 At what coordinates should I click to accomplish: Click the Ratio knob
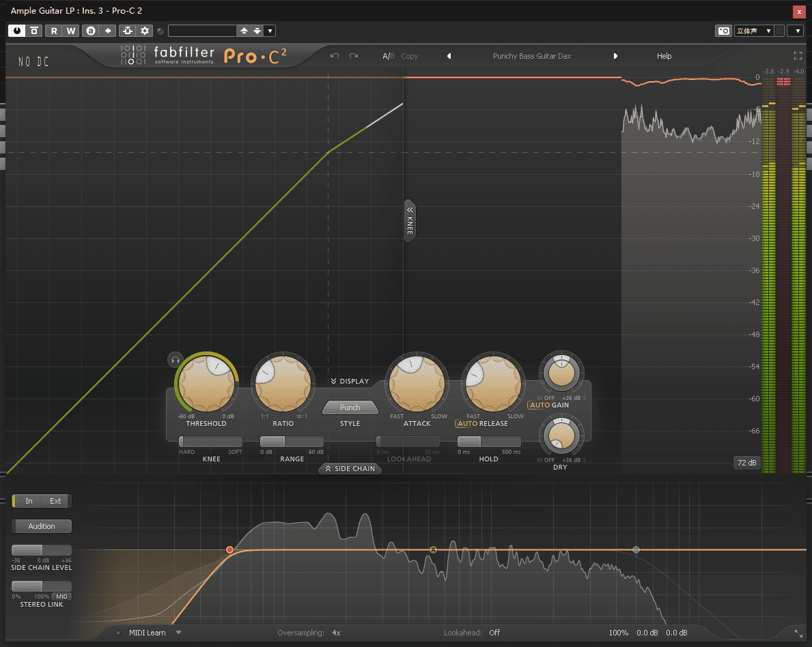coord(283,384)
